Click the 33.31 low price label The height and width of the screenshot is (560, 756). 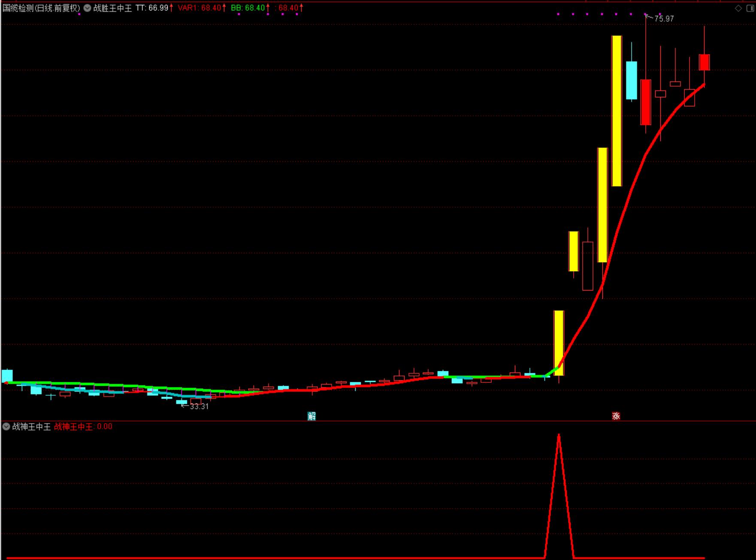199,406
